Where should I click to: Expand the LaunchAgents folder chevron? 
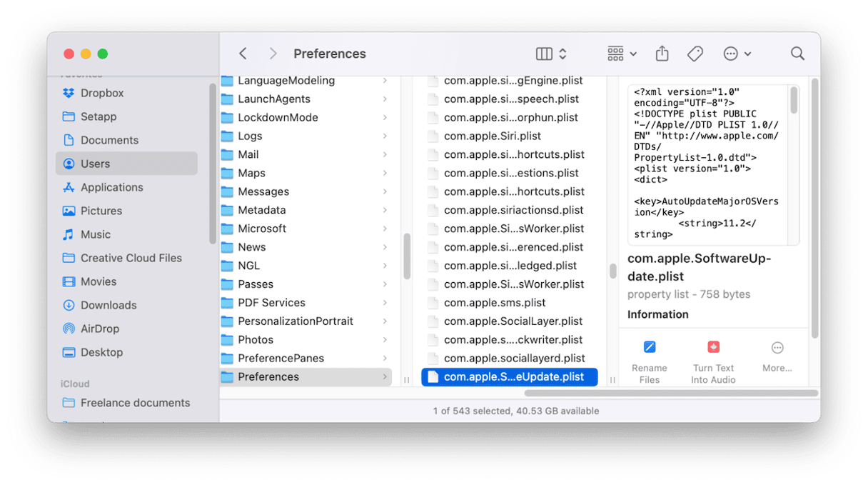click(x=385, y=99)
